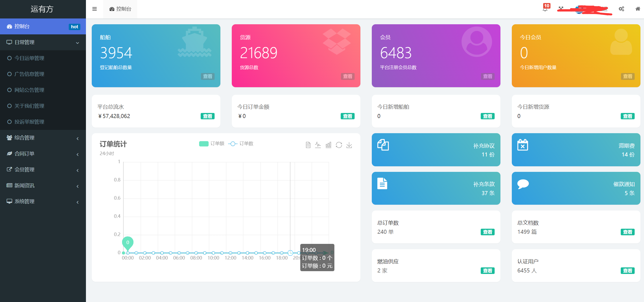Click 查看 for 今日新增船舶

(x=488, y=116)
